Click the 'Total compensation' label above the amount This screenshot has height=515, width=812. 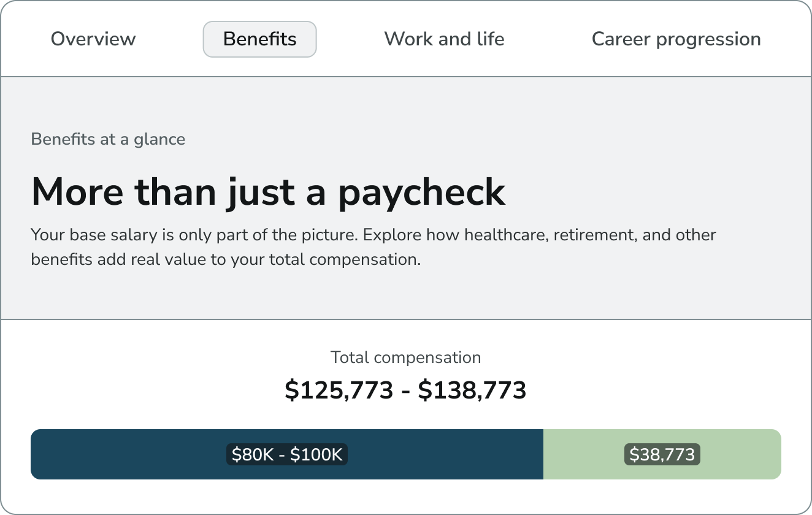click(405, 357)
